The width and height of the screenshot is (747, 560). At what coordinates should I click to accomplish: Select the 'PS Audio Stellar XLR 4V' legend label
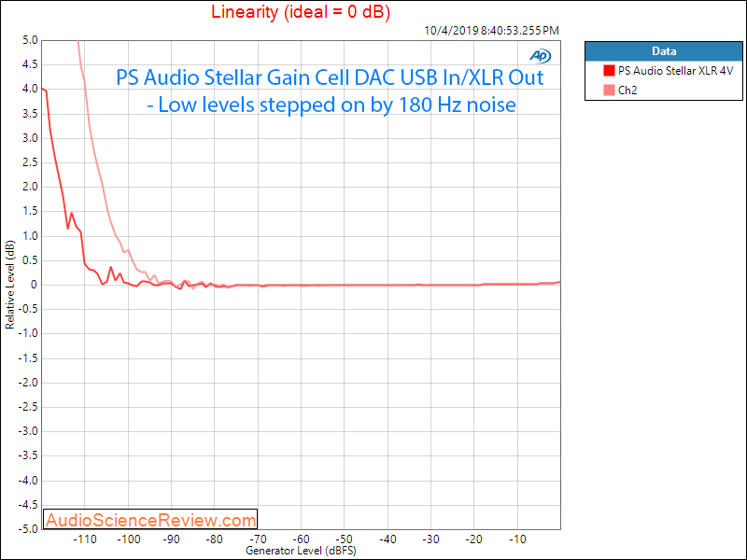[x=675, y=71]
